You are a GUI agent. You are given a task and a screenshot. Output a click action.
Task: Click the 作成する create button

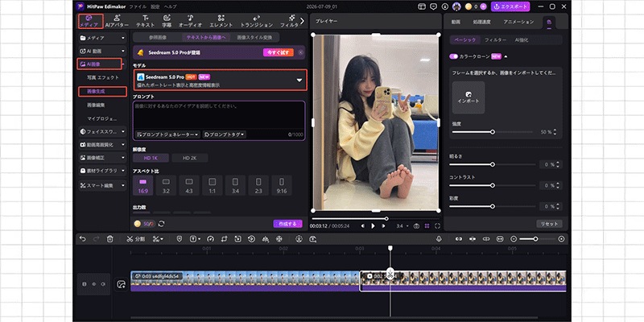tap(287, 224)
